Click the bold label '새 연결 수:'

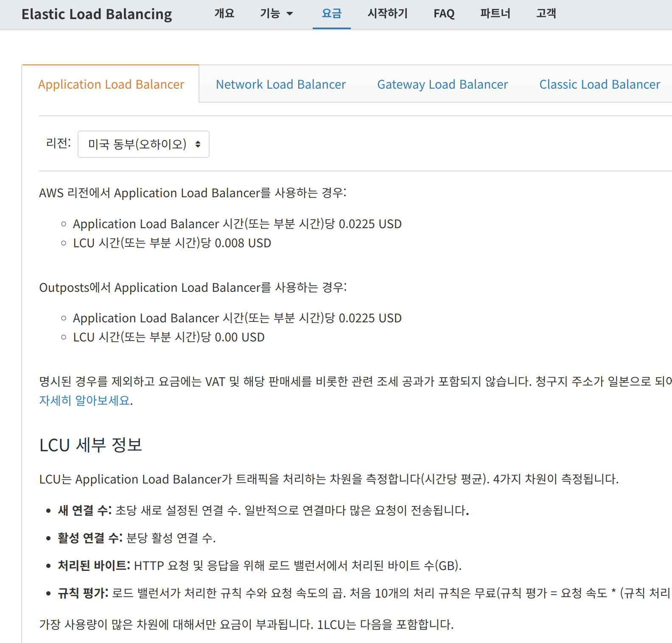pyautogui.click(x=85, y=510)
